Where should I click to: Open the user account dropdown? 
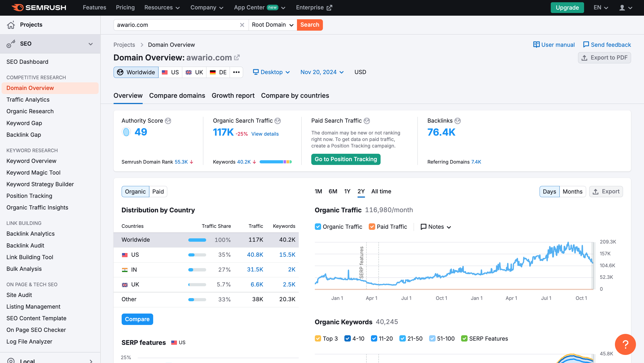click(x=625, y=8)
